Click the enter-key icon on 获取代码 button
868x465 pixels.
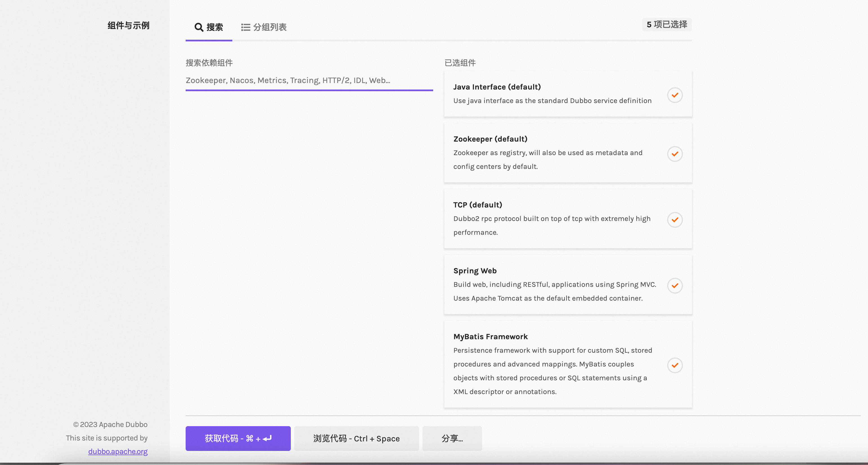267,438
